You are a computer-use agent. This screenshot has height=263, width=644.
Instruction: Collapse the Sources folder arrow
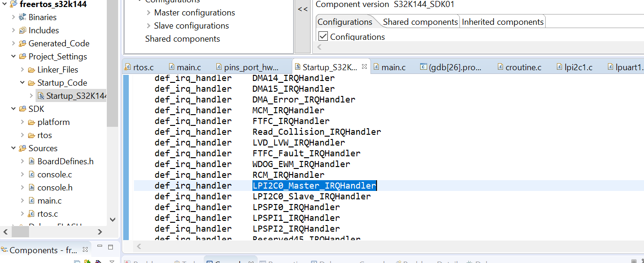pyautogui.click(x=13, y=148)
